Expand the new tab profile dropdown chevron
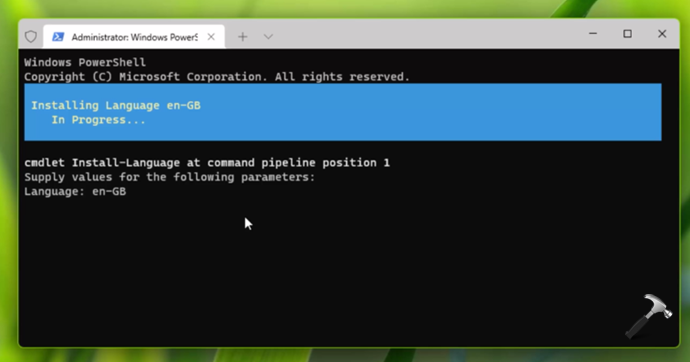This screenshot has height=362, width=690. (268, 37)
